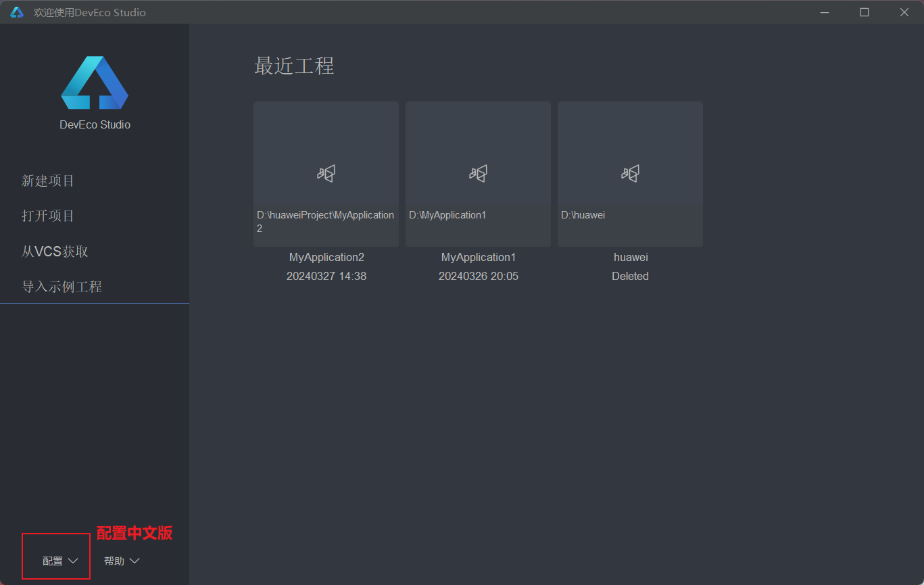The height and width of the screenshot is (585, 924).
Task: Click the DevEco Studio title bar icon
Action: point(17,12)
